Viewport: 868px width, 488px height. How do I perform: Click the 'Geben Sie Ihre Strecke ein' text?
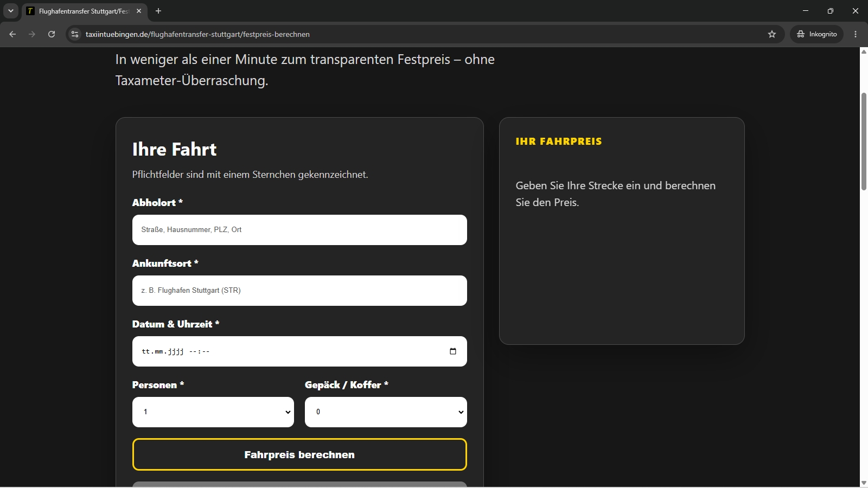pos(616,194)
